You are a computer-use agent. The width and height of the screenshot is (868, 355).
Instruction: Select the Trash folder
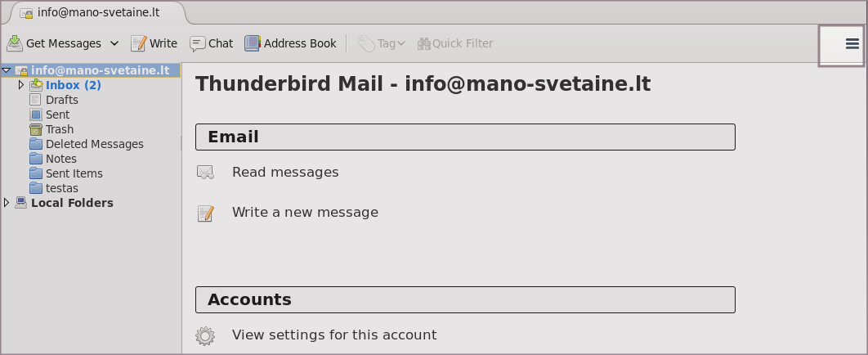point(59,129)
